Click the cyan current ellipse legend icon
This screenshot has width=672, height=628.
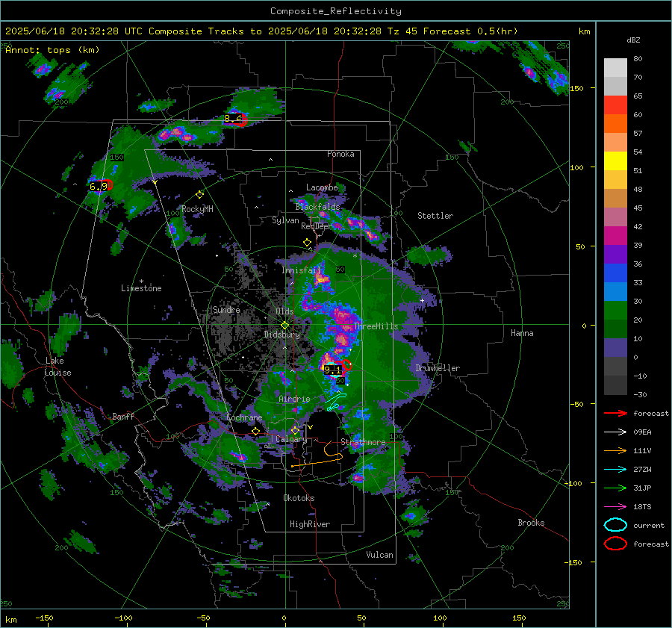tap(615, 525)
